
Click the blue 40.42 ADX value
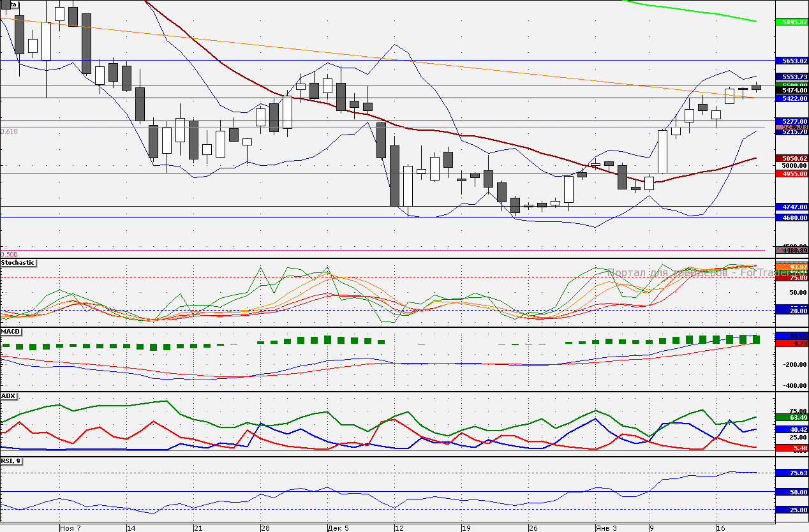[x=791, y=430]
